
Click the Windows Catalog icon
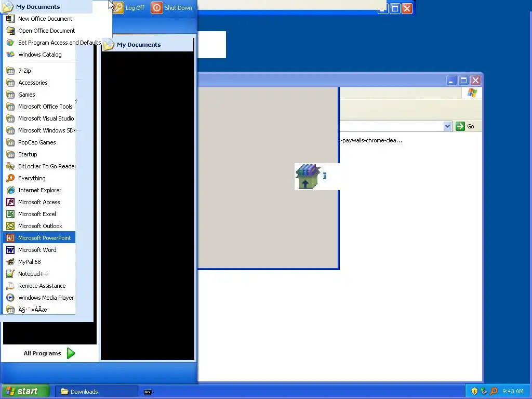click(10, 54)
